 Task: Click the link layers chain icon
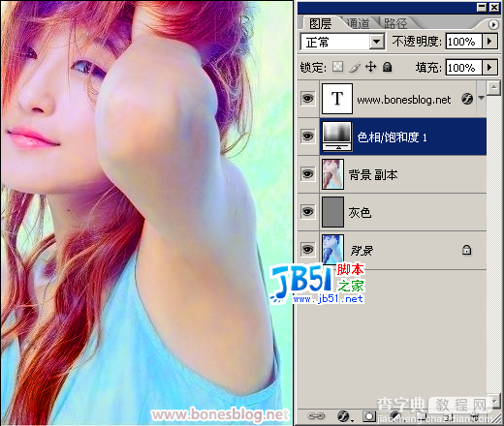pyautogui.click(x=316, y=416)
